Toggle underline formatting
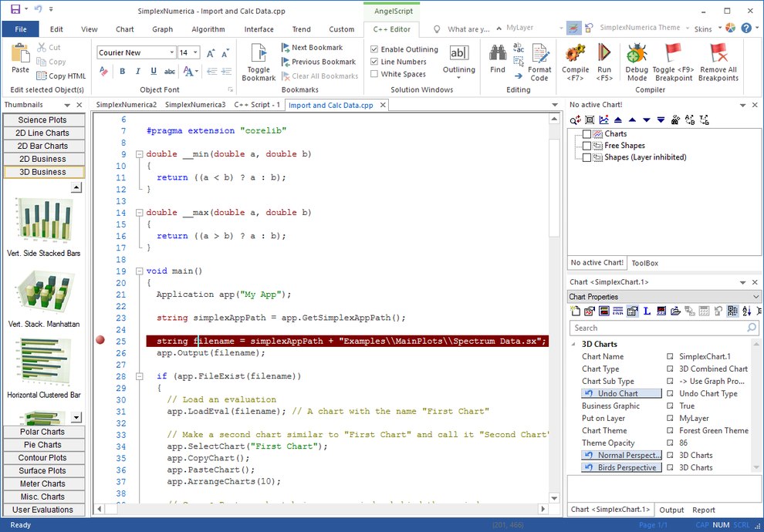This screenshot has width=764, height=532. pos(154,72)
